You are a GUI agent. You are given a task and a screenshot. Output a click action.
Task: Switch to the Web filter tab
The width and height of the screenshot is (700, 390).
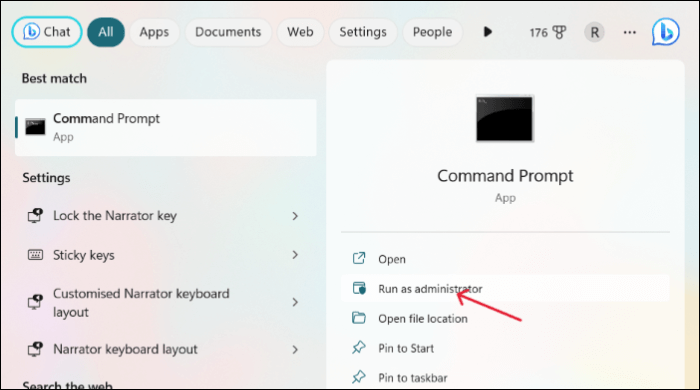click(x=300, y=32)
